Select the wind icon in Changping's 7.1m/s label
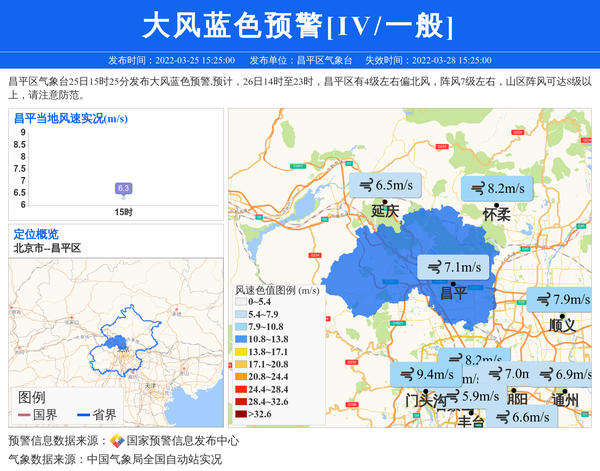600x471 pixels. coord(433,267)
